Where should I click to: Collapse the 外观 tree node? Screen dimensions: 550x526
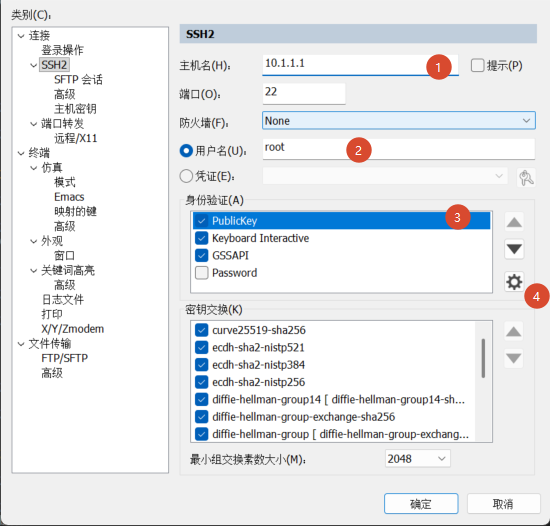tap(34, 241)
